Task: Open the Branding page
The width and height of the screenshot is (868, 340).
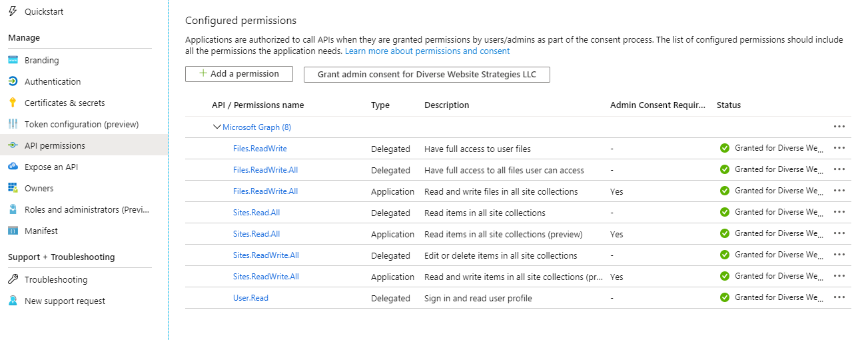Action: [x=41, y=60]
